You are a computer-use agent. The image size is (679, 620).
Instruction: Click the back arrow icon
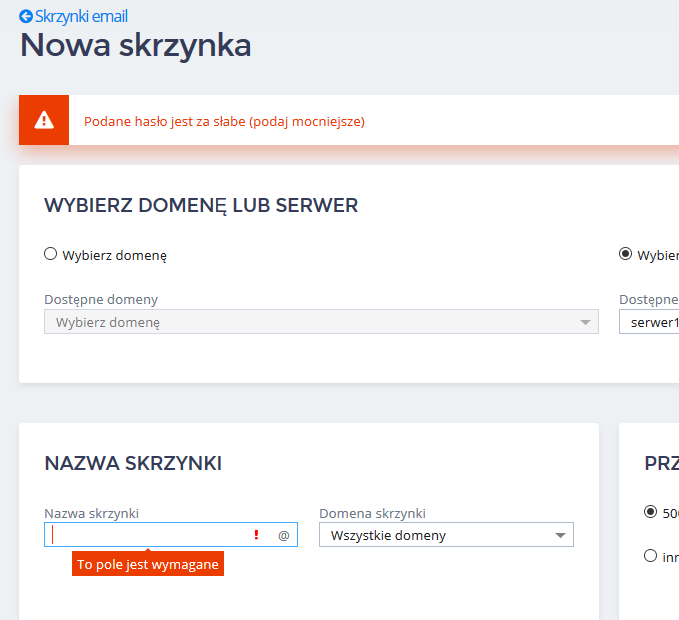(26, 16)
